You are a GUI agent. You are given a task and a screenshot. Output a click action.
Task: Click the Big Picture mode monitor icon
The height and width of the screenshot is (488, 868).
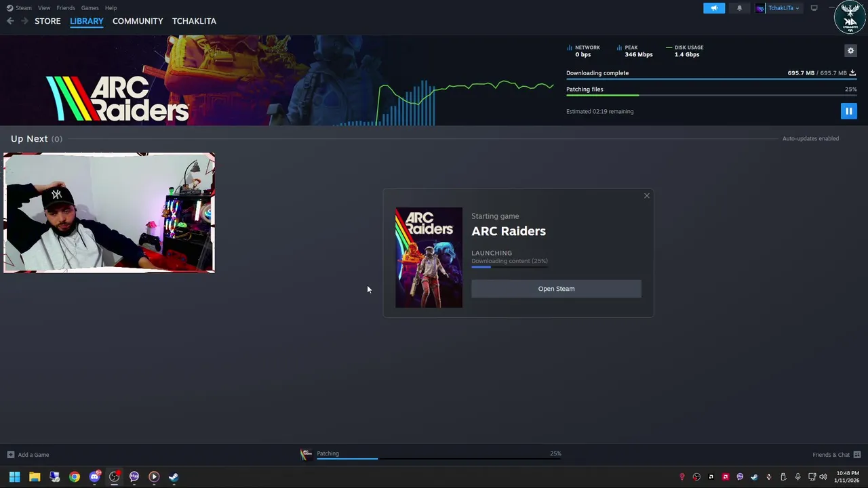point(814,8)
